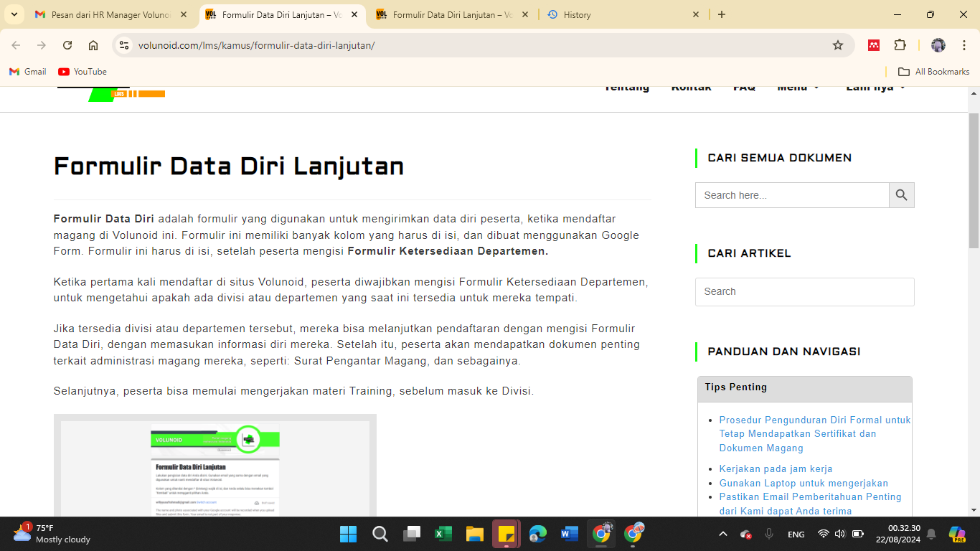Click the 'Search here...' documents field
The image size is (980, 551).
[792, 195]
